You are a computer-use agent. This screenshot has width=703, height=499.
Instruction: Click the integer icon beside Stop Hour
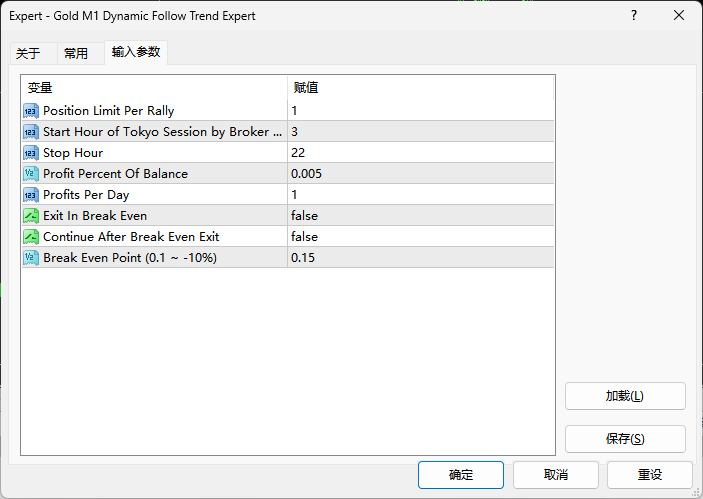coord(31,153)
